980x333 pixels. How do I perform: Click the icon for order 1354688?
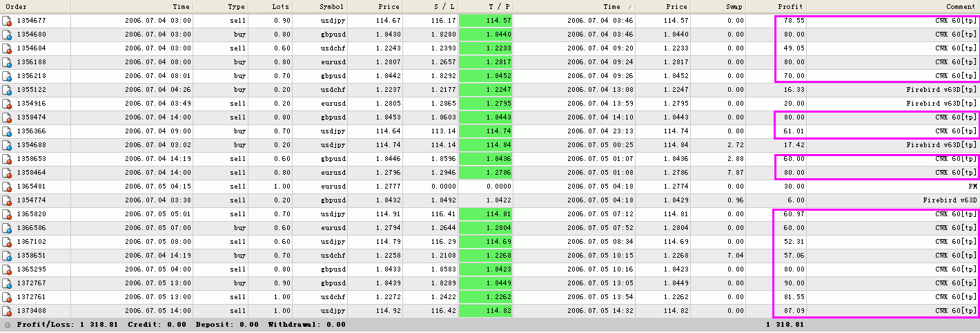[7, 145]
